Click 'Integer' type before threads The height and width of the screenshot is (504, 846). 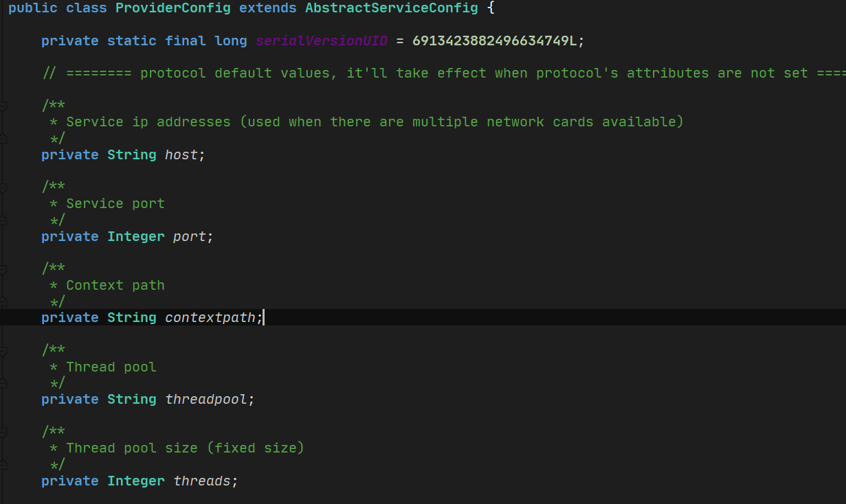click(x=136, y=481)
